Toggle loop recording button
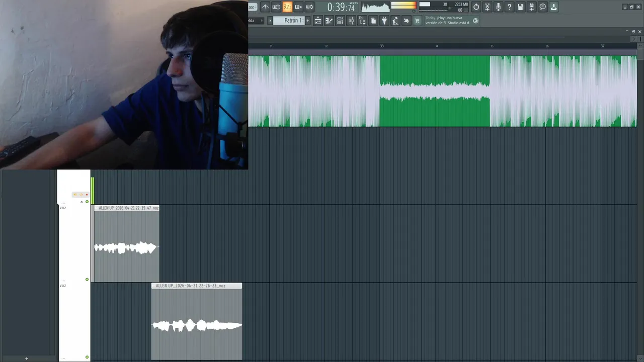644x362 pixels. [309, 7]
